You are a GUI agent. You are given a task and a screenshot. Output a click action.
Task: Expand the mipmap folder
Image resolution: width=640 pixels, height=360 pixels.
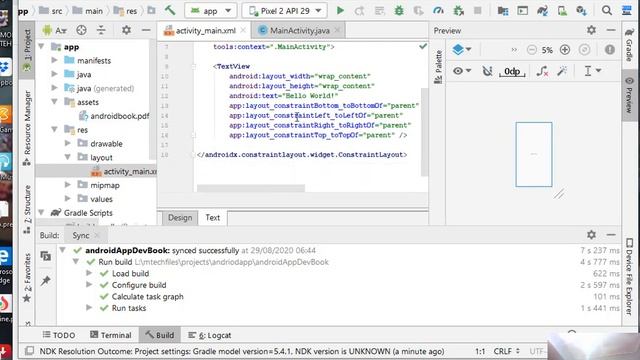click(68, 185)
